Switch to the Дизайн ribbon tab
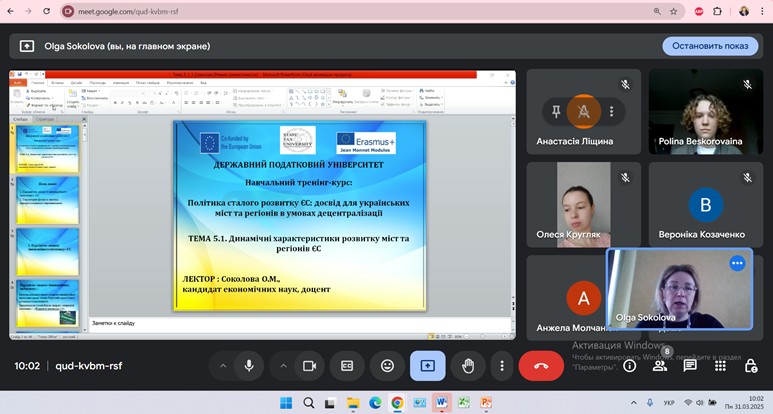 (76, 83)
